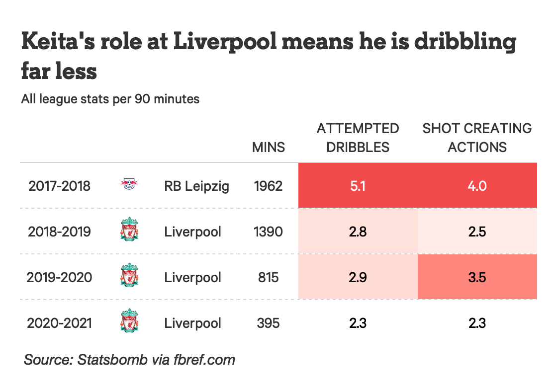
Task: Select the MINS column header
Action: (269, 147)
